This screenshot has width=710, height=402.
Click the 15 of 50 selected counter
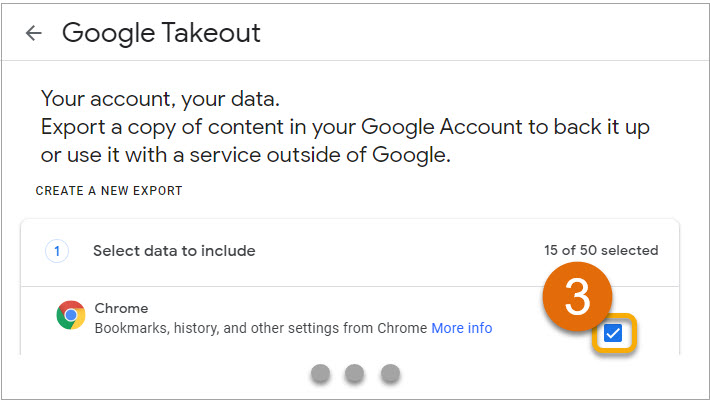[x=601, y=250]
